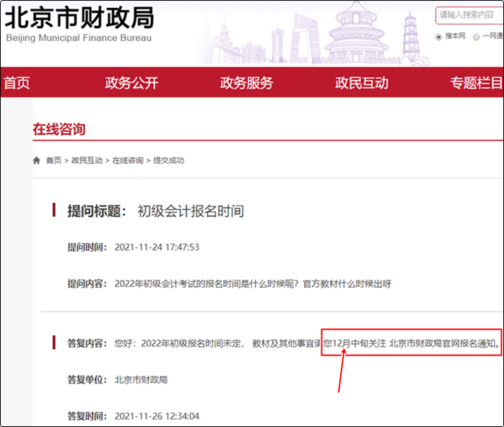Click the reply text 您12月中旬关注 北京市财政局官网报名通知
504x427 pixels.
pyautogui.click(x=412, y=343)
